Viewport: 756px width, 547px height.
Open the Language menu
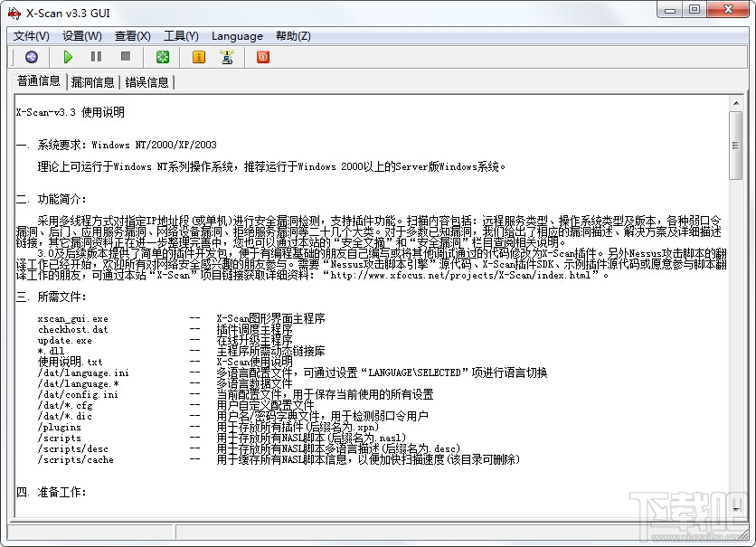(x=237, y=36)
